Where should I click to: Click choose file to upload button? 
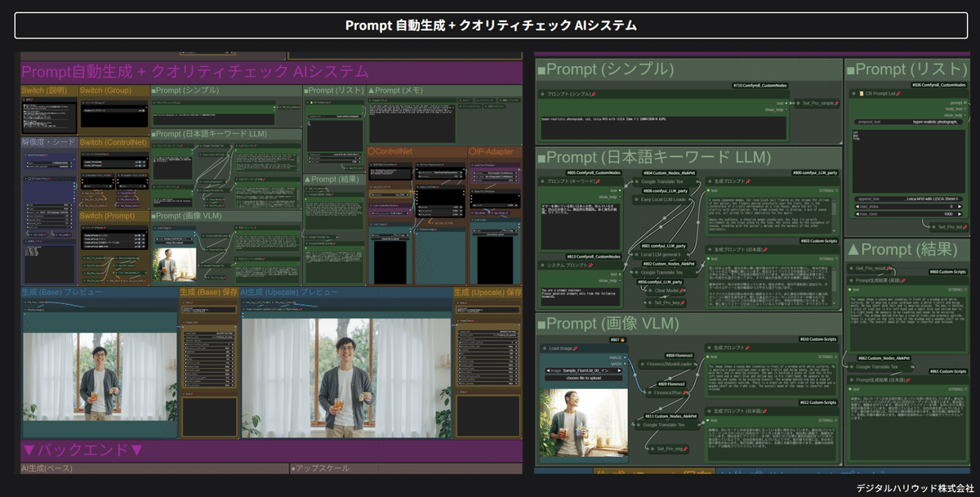(584, 378)
